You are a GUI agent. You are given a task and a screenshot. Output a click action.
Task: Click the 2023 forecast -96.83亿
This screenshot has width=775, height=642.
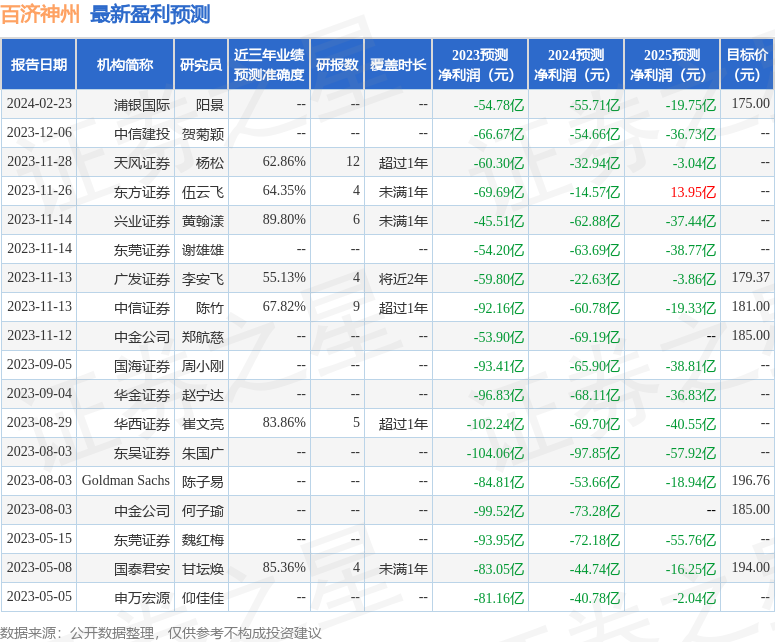point(498,395)
